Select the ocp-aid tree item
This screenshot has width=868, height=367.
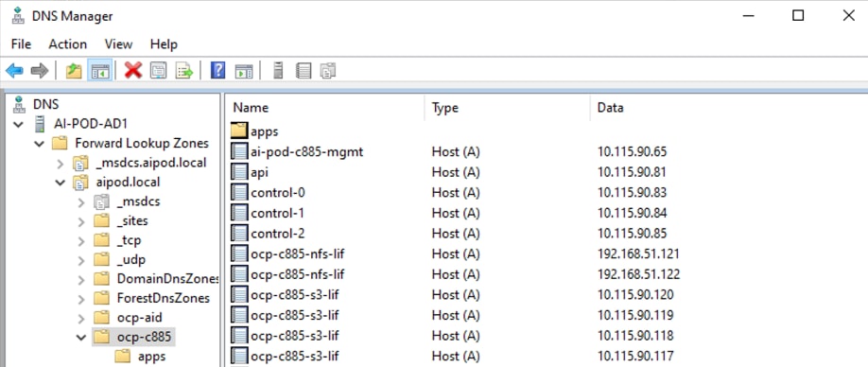coord(140,318)
